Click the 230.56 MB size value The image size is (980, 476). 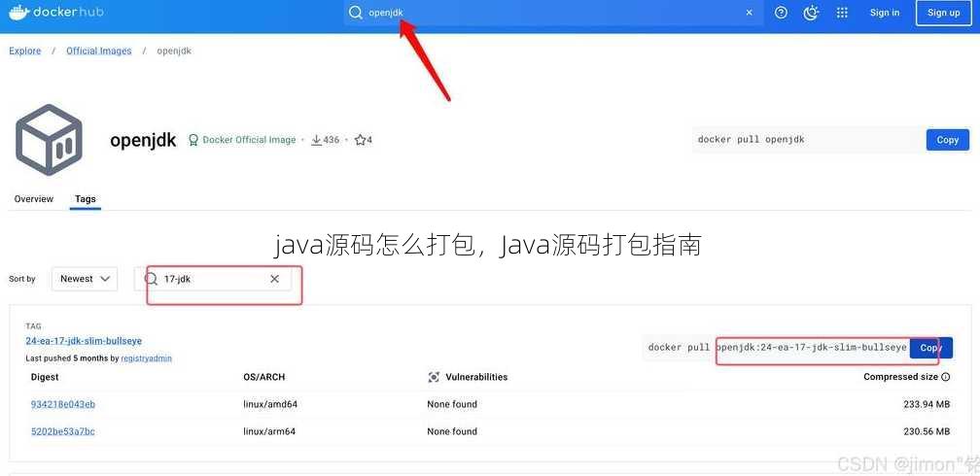(x=927, y=431)
